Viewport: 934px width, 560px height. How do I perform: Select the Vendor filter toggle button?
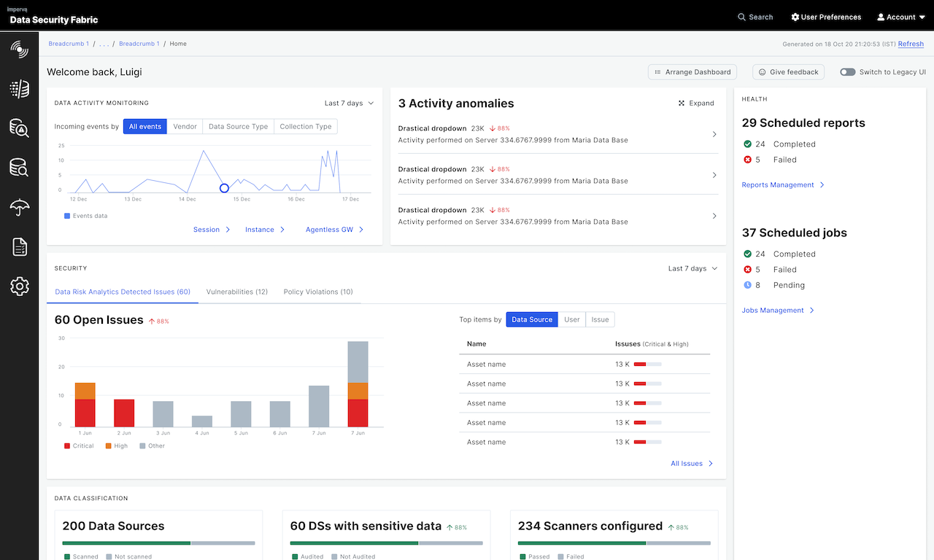[x=185, y=126]
